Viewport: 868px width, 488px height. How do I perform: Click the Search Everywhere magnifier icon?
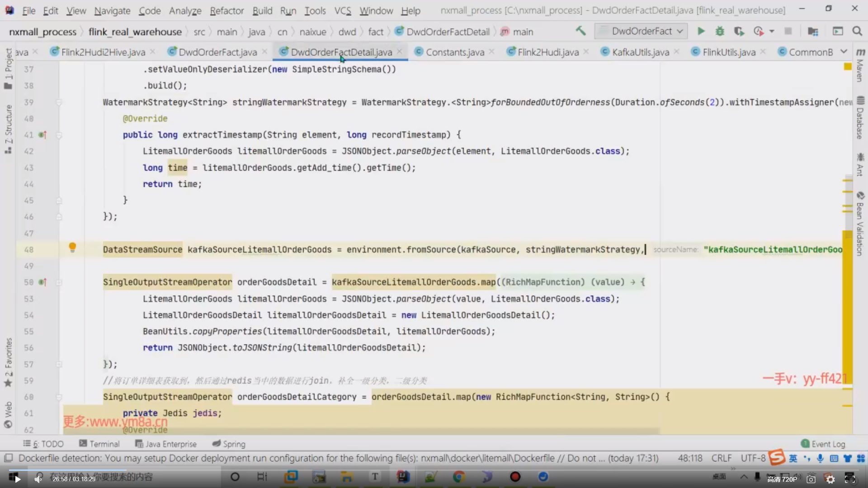point(857,31)
